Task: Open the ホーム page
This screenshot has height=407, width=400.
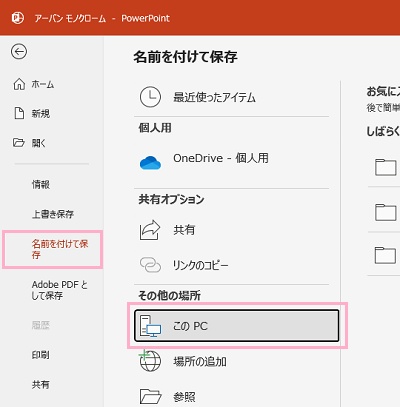Action: (x=43, y=84)
